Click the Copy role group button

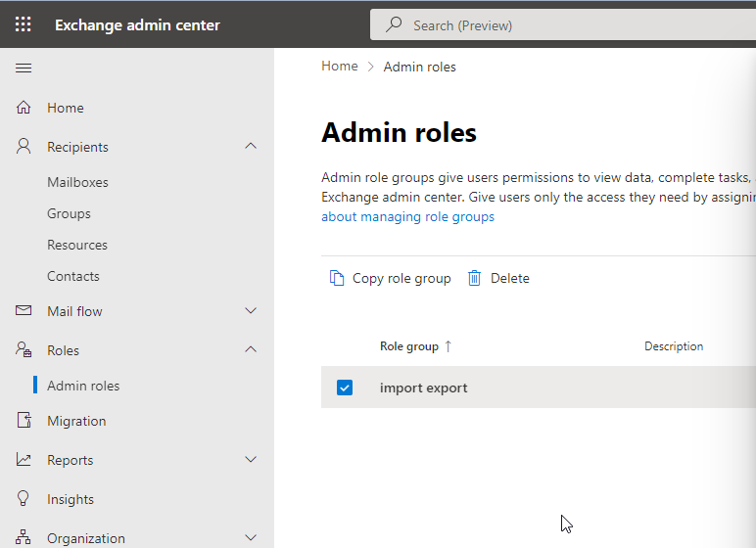pyautogui.click(x=390, y=278)
